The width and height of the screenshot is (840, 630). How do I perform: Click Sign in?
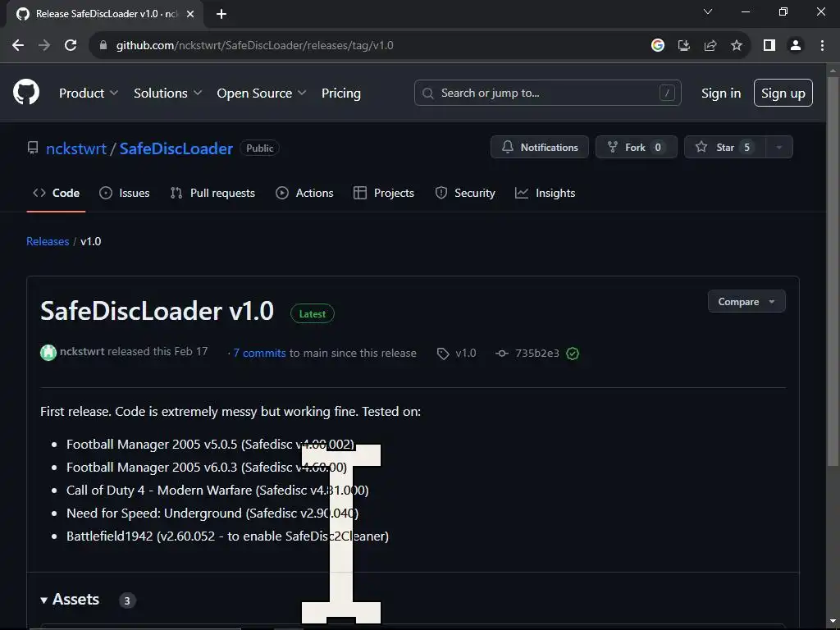click(721, 93)
